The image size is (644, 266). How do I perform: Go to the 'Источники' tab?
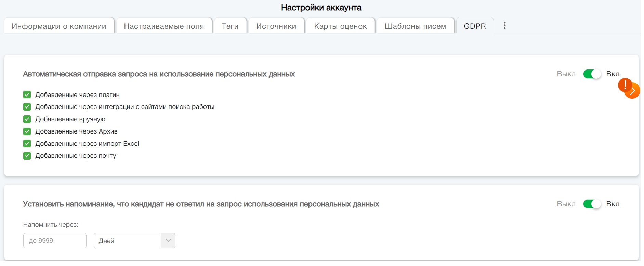(x=276, y=26)
